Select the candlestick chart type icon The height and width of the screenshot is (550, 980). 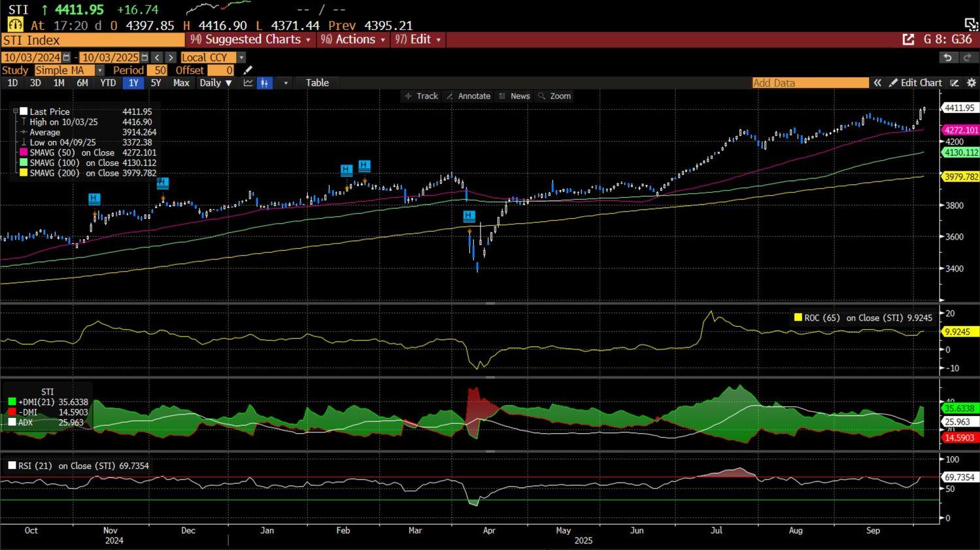[x=265, y=83]
